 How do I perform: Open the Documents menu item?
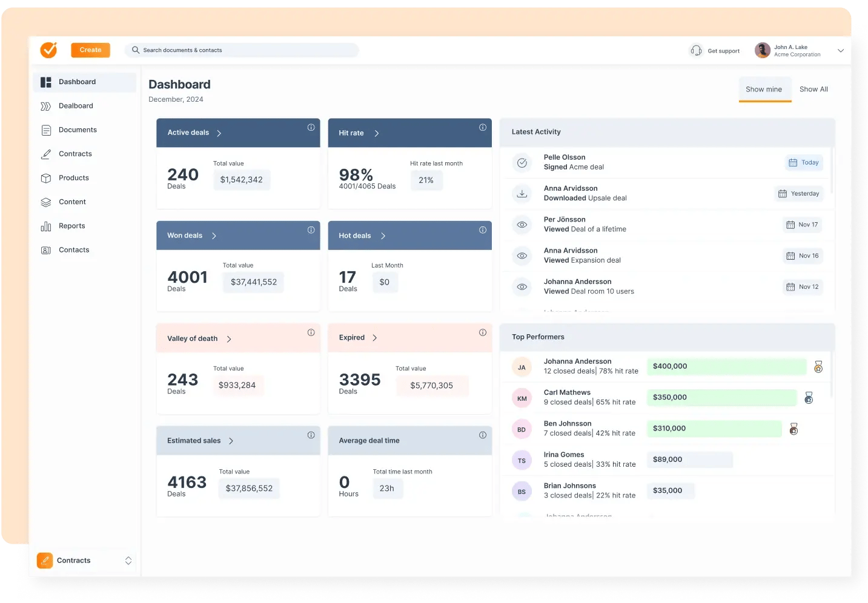84,130
